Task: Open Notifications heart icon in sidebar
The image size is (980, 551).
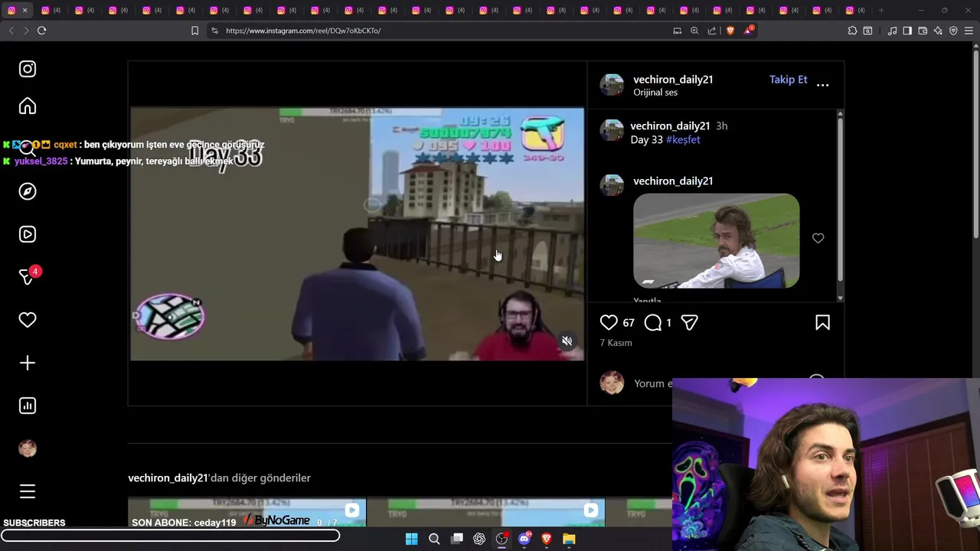Action: click(x=28, y=320)
